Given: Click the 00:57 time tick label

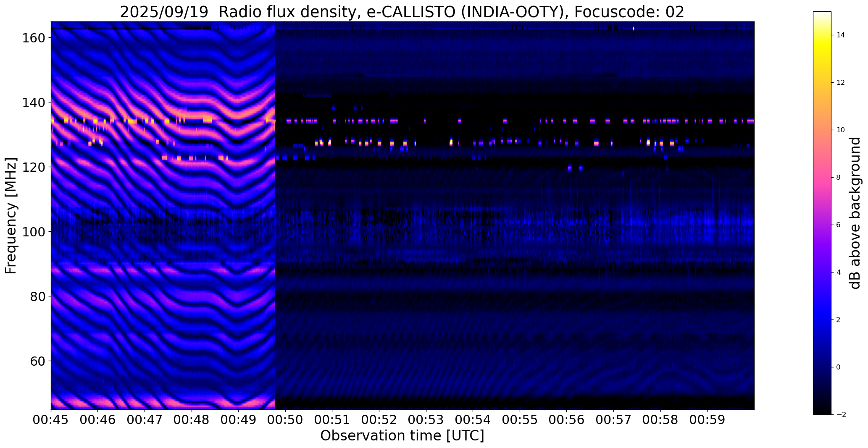Looking at the screenshot, I should (614, 420).
